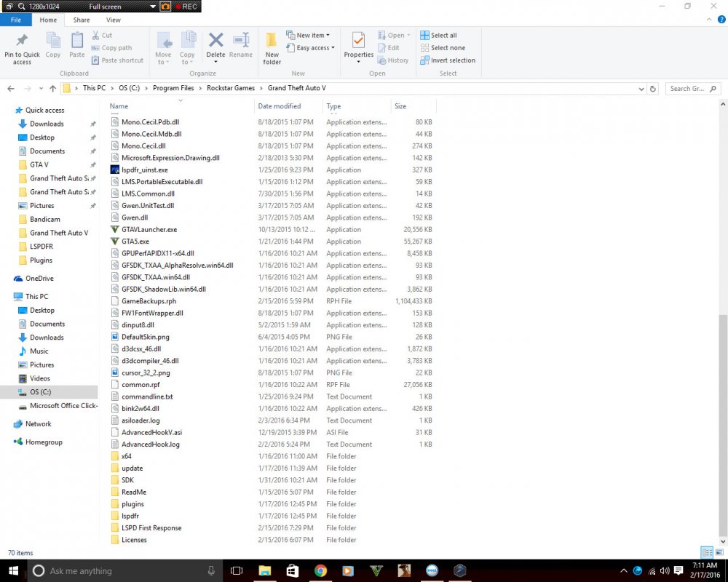The width and height of the screenshot is (728, 582).
Task: Click Select none in ribbon
Action: click(x=443, y=48)
